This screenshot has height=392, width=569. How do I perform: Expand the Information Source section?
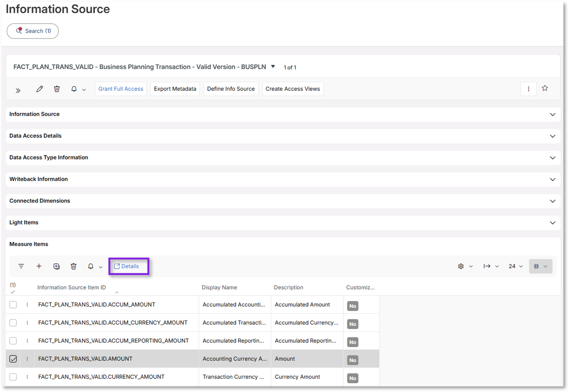click(x=552, y=114)
